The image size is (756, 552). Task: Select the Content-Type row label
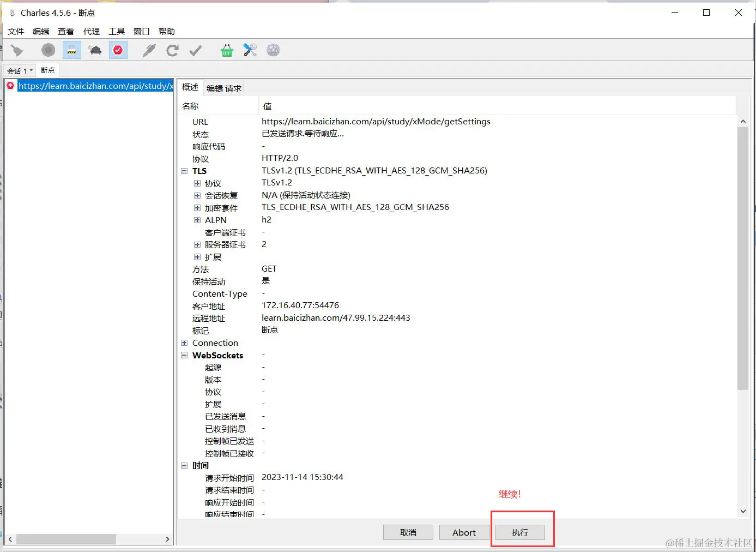coord(220,293)
